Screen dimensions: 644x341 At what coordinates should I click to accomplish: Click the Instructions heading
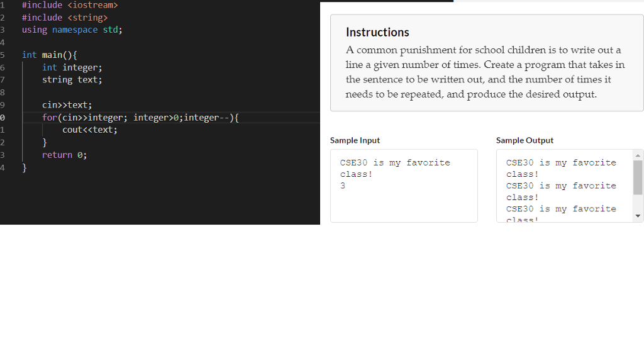(x=377, y=32)
